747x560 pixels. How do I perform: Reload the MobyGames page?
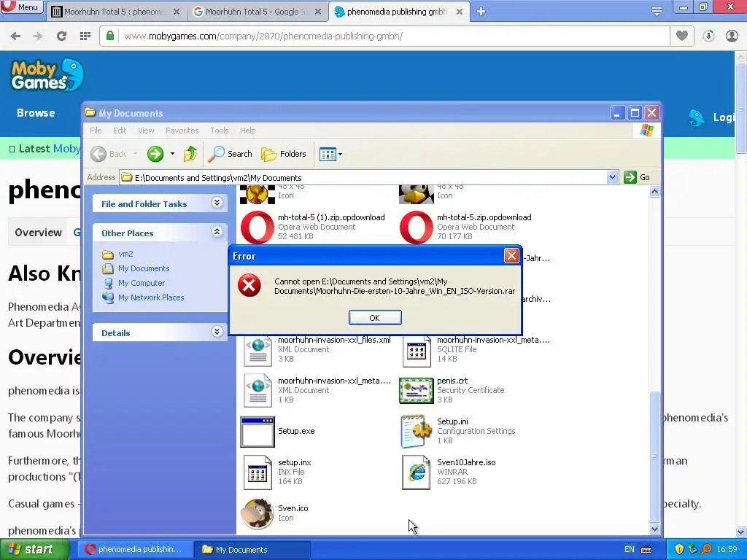(61, 36)
